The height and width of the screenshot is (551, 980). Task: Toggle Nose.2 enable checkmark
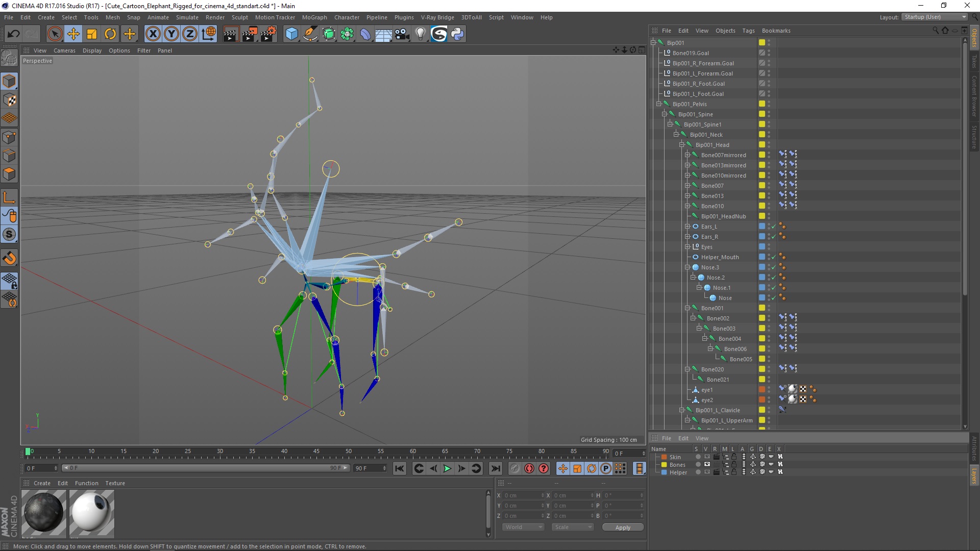point(774,278)
